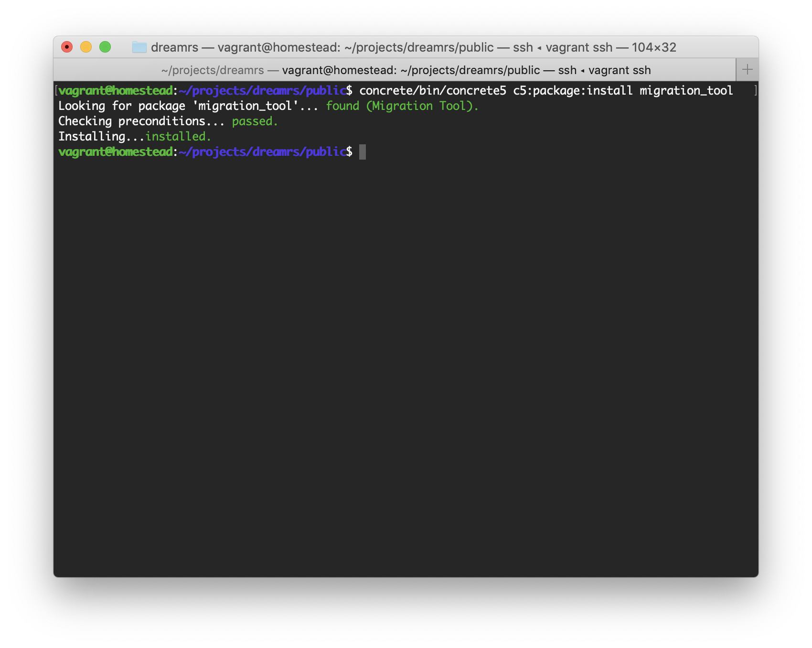Click the green 'passed.' status text
Viewport: 812px width, 648px height.
(x=255, y=121)
